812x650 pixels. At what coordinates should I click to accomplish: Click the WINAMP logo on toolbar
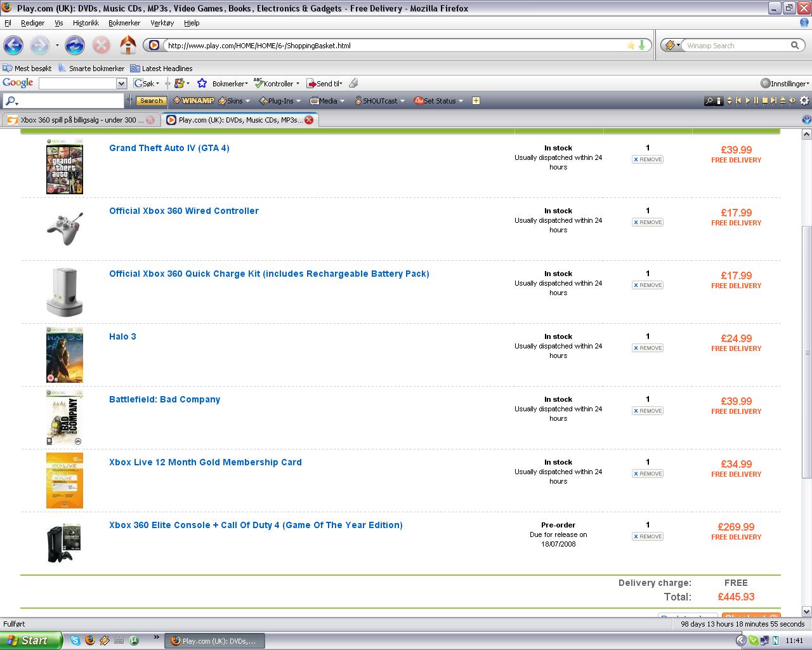193,100
